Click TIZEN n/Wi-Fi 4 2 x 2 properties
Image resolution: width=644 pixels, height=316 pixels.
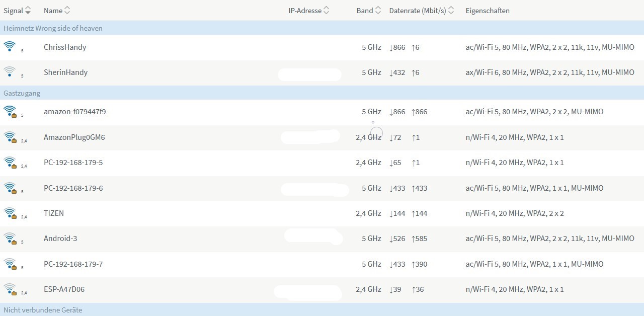coord(515,213)
